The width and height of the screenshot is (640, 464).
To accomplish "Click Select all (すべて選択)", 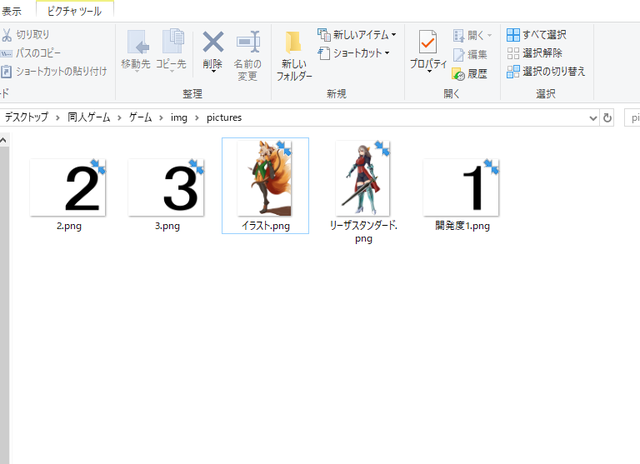I will [536, 35].
